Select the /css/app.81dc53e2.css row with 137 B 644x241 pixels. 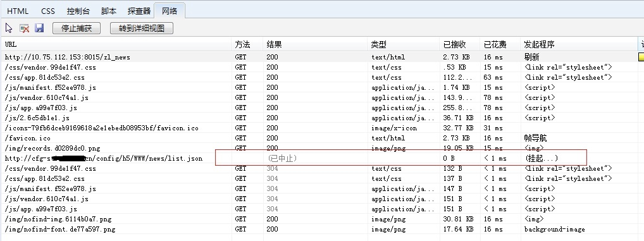(x=322, y=178)
